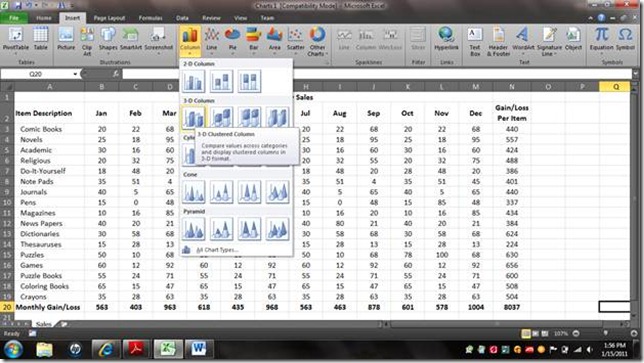The image size is (644, 363).
Task: Choose 2-D Stacked Column chart
Action: tap(221, 81)
